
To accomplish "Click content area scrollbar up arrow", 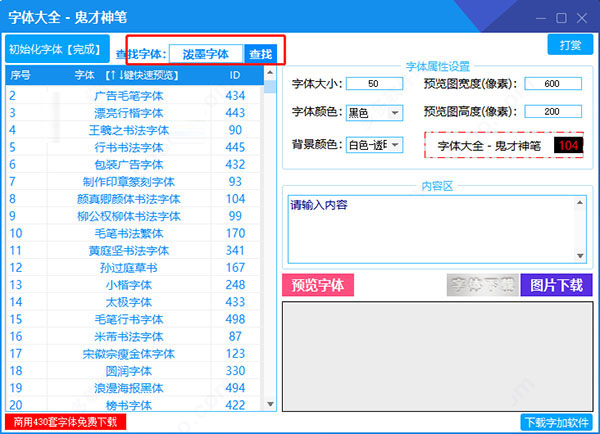I will [x=580, y=202].
